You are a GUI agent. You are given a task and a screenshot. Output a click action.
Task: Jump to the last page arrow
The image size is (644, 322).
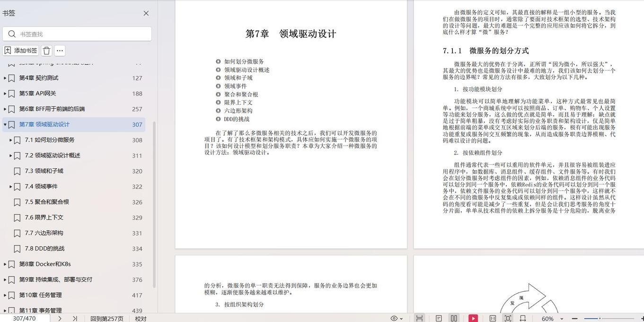coord(75,318)
